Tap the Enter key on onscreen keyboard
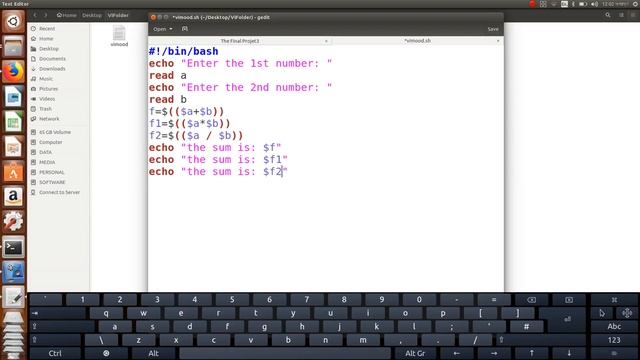 (567, 320)
